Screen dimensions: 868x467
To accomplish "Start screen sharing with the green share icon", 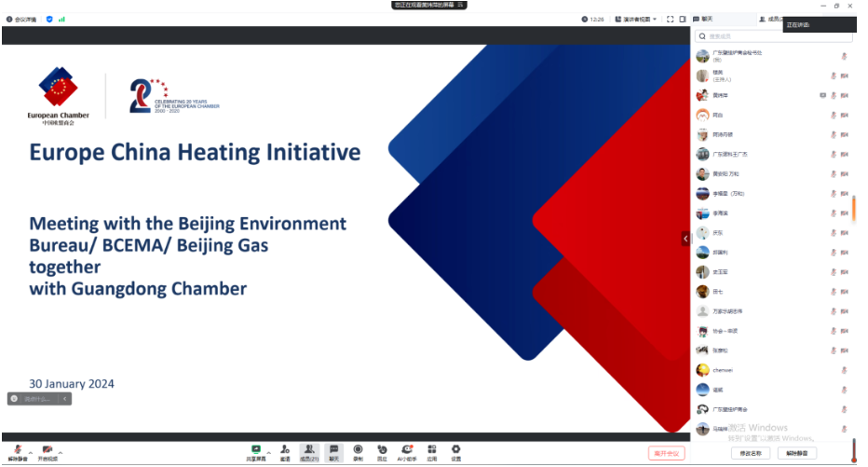I will (x=256, y=453).
